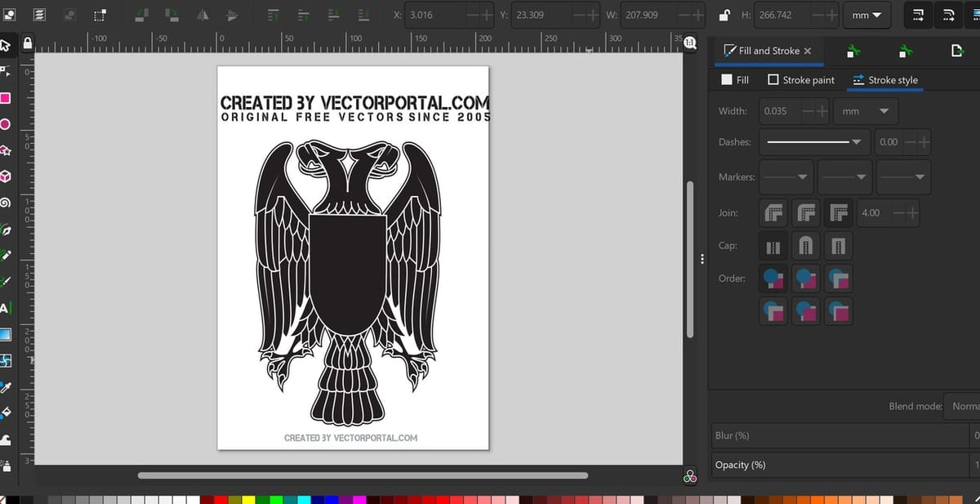Image resolution: width=980 pixels, height=504 pixels.
Task: Select the Mesh gradient tool
Action: (5, 360)
